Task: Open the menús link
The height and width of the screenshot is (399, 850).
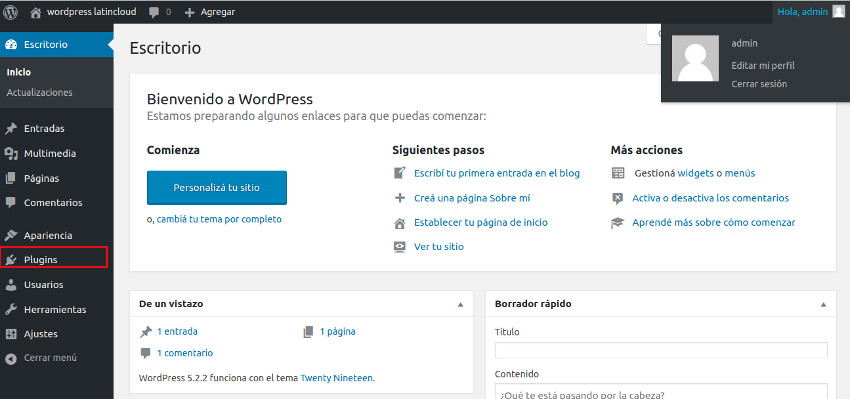Action: click(x=740, y=173)
